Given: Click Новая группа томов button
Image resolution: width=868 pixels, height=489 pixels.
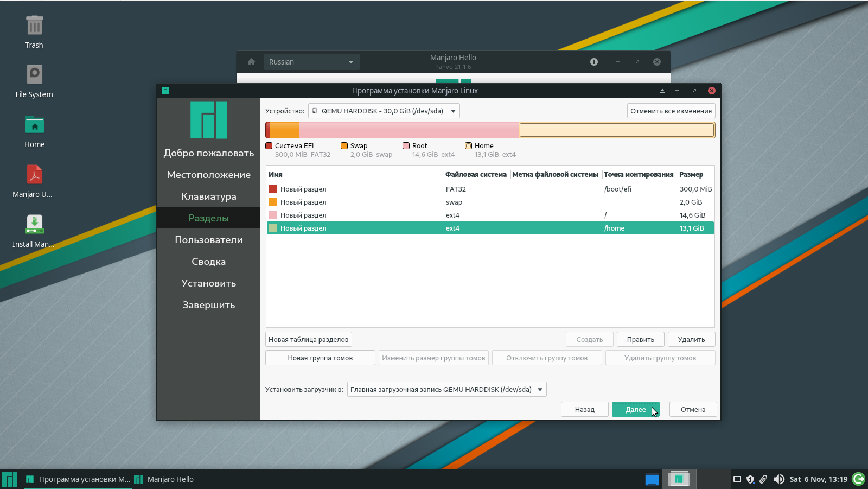Looking at the screenshot, I should point(320,358).
